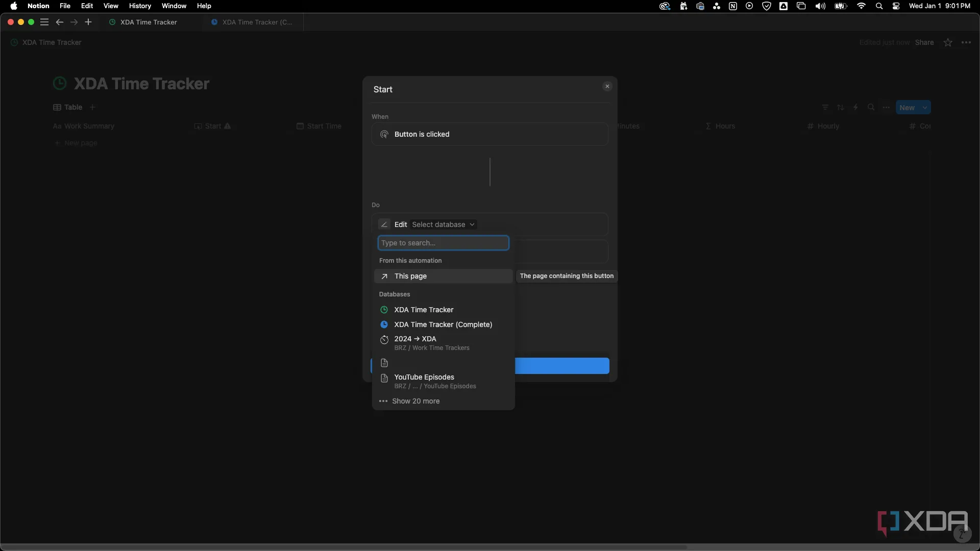Open the Button is clicked trigger
The height and width of the screenshot is (551, 980).
coord(489,134)
